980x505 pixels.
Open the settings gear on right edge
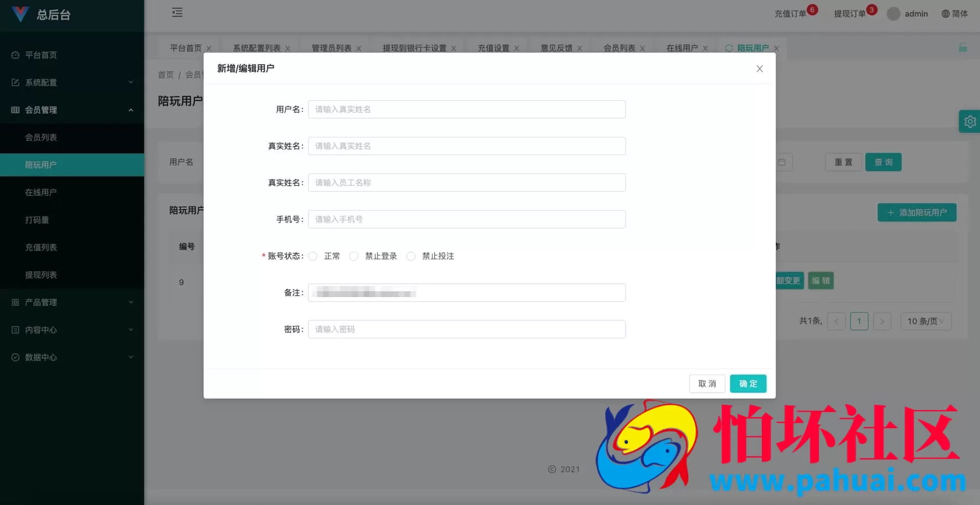tap(970, 122)
